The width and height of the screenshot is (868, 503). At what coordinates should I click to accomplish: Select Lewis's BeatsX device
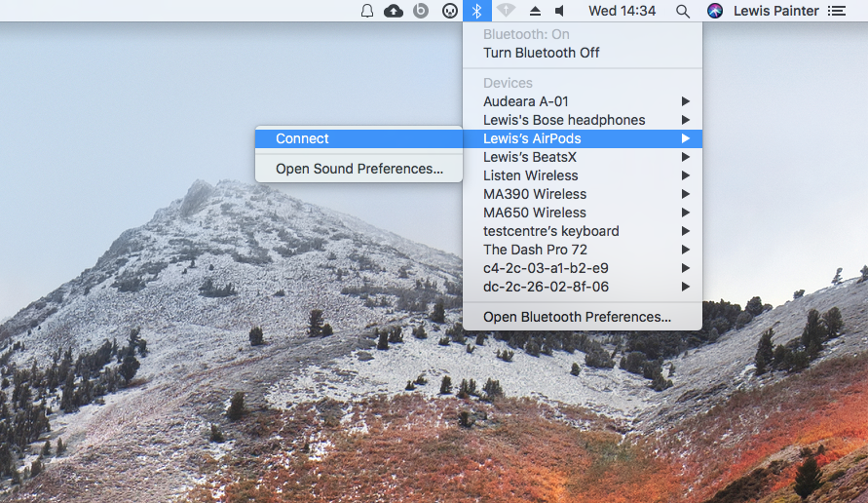(530, 157)
